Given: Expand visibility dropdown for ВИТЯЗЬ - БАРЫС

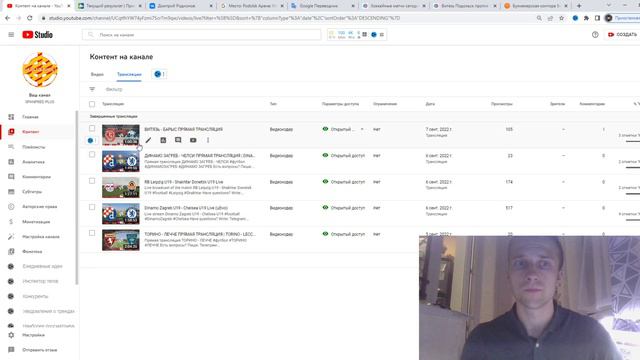Looking at the screenshot, I should coord(362,129).
